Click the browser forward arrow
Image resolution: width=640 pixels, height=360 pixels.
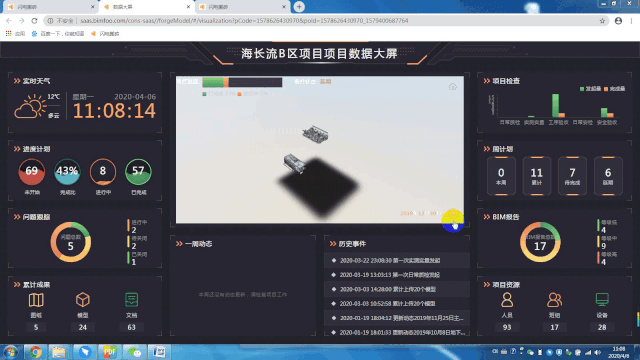tap(21, 20)
